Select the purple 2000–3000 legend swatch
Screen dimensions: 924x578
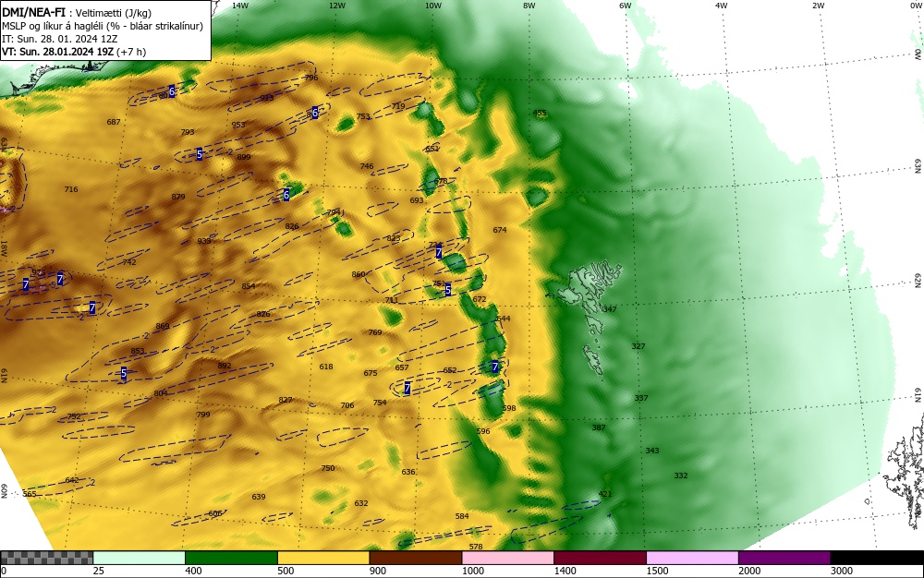click(x=784, y=558)
